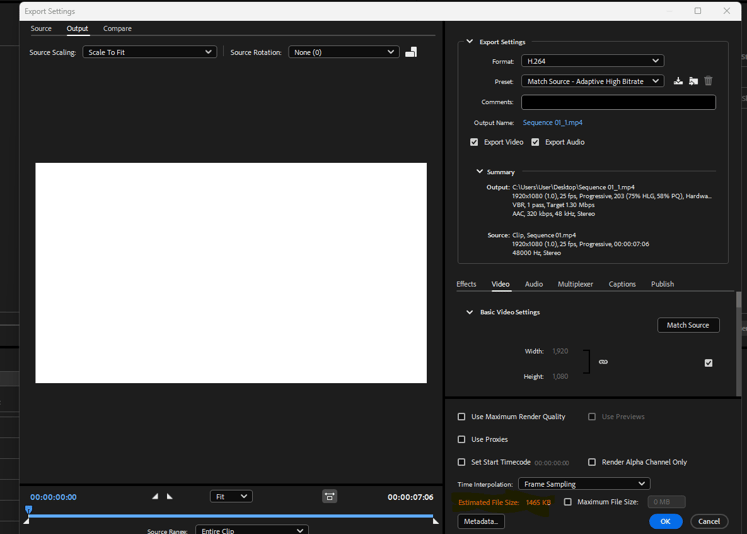Maximize the Export Settings window
The image size is (747, 534).
pyautogui.click(x=697, y=10)
